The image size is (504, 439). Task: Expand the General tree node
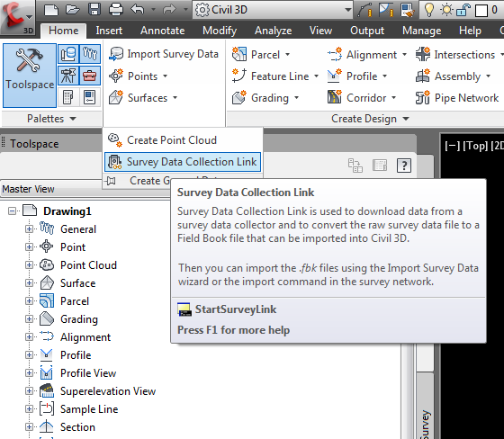(x=29, y=229)
